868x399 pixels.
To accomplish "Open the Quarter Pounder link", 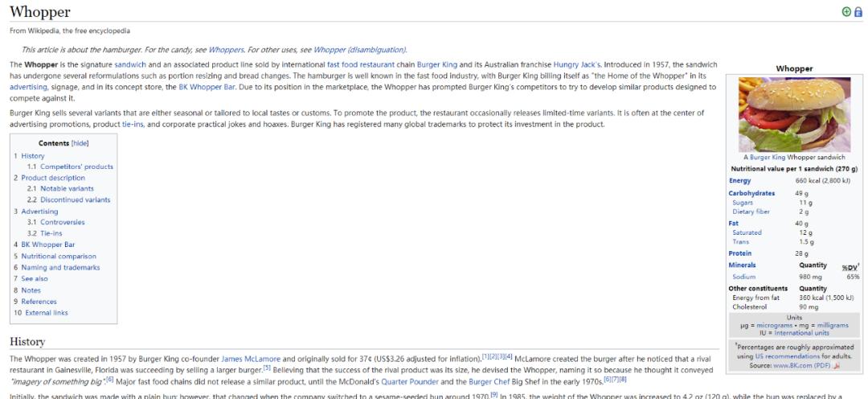I will click(410, 382).
